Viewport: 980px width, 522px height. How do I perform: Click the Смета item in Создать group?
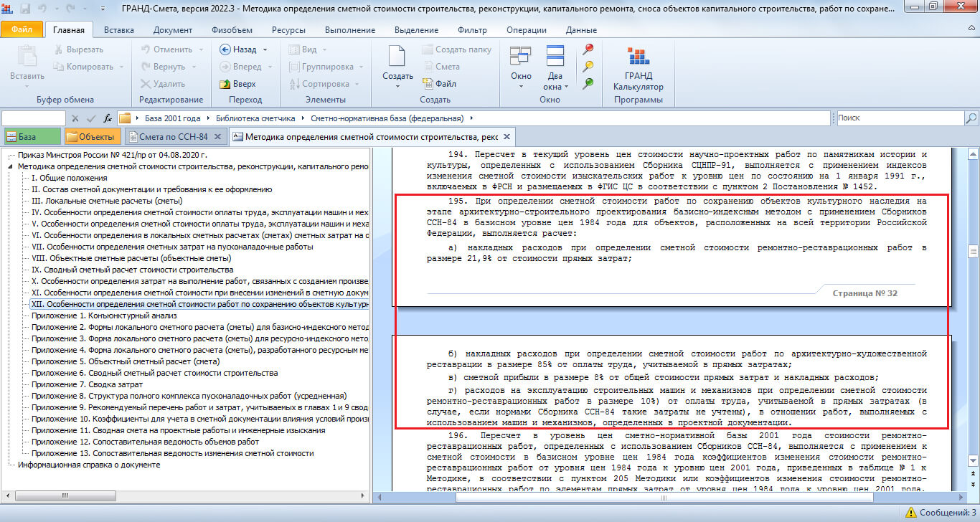coord(440,67)
